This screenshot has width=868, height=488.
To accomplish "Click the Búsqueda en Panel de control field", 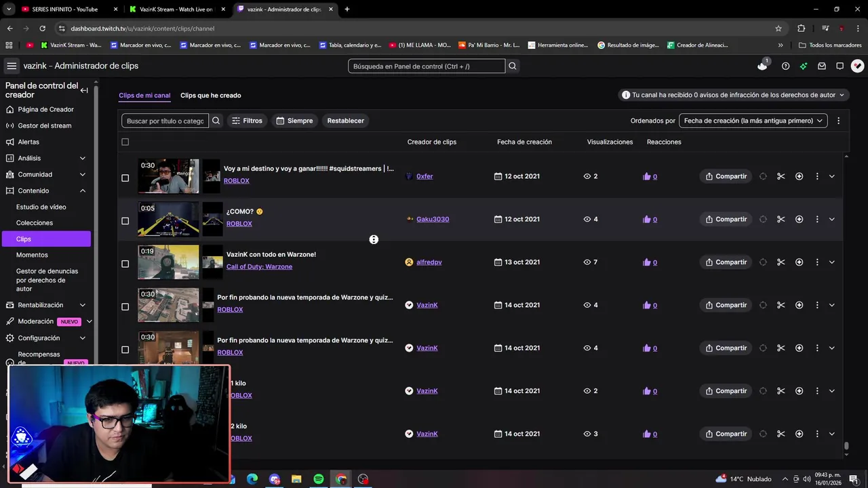I will pos(427,66).
